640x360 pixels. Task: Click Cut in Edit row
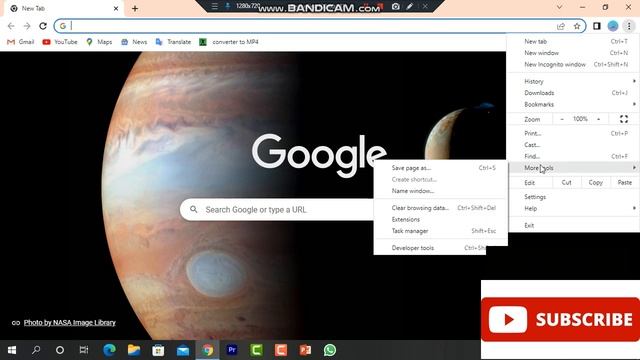pos(566,182)
